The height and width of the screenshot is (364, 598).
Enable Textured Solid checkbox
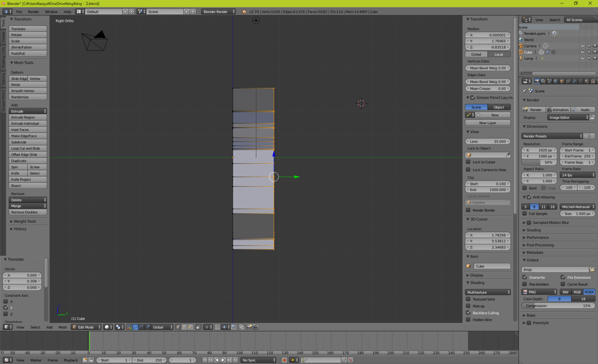click(468, 299)
